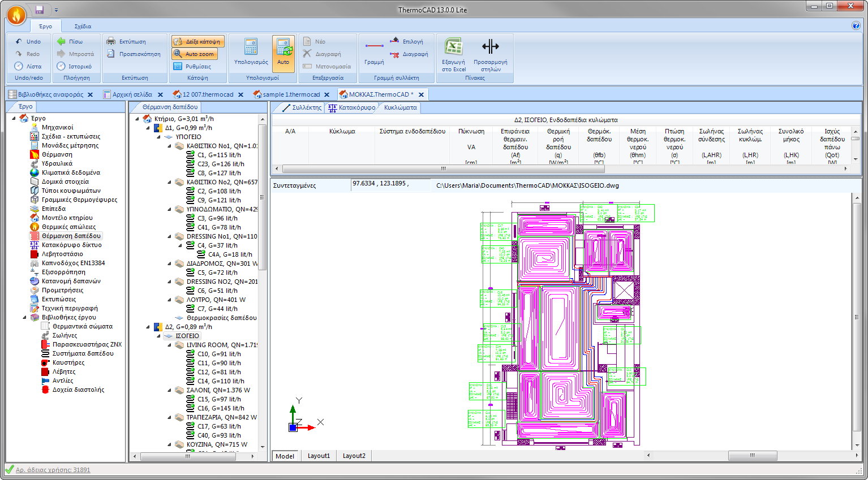Open the Ρυθμίσεις floor plan settings
This screenshot has width=868, height=480.
[194, 66]
